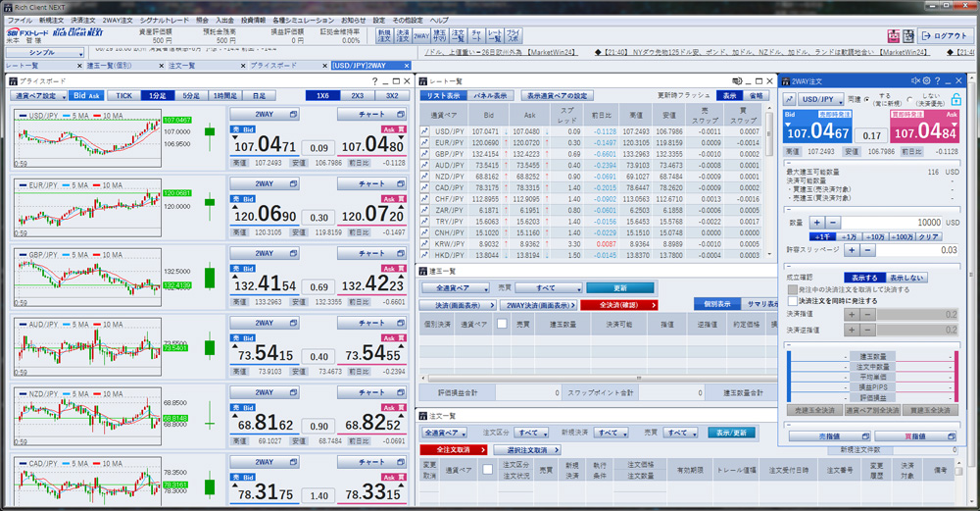The height and width of the screenshot is (511, 980).
Task: Click the +1万 quantity button
Action: (848, 237)
